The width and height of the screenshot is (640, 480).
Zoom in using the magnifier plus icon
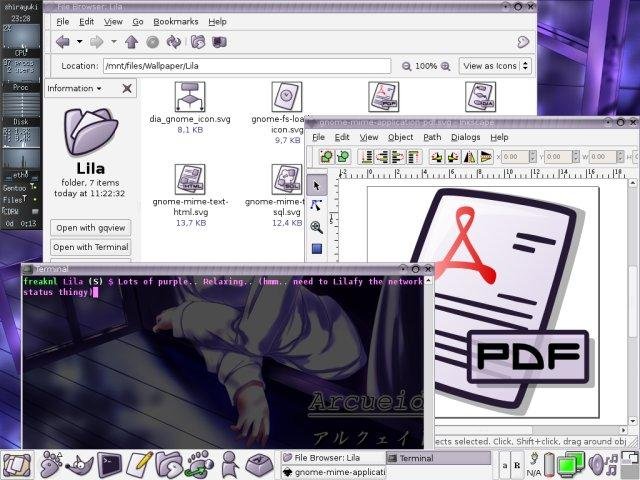click(445, 66)
